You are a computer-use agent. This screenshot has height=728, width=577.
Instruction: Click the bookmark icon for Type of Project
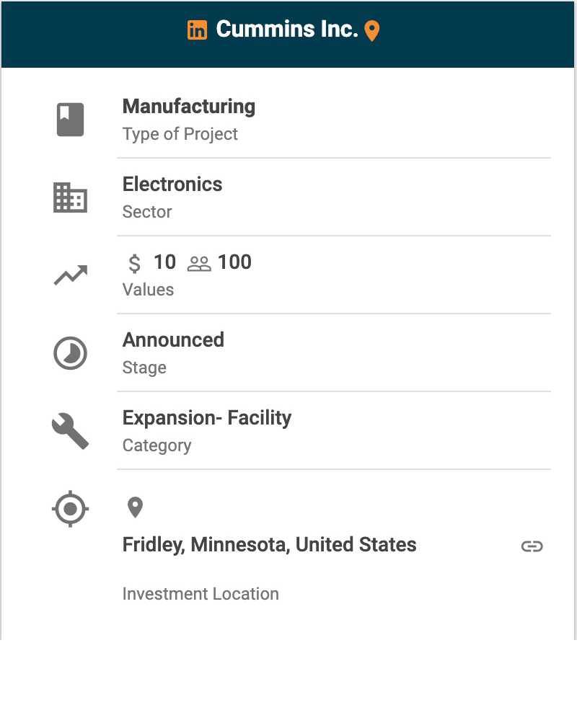(70, 120)
